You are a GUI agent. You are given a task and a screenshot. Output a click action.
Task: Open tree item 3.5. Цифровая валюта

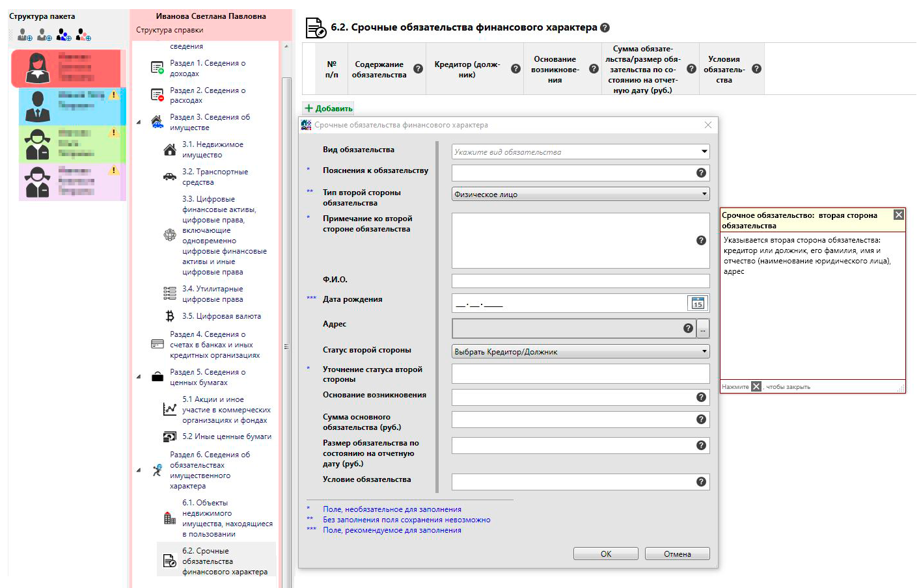(221, 316)
